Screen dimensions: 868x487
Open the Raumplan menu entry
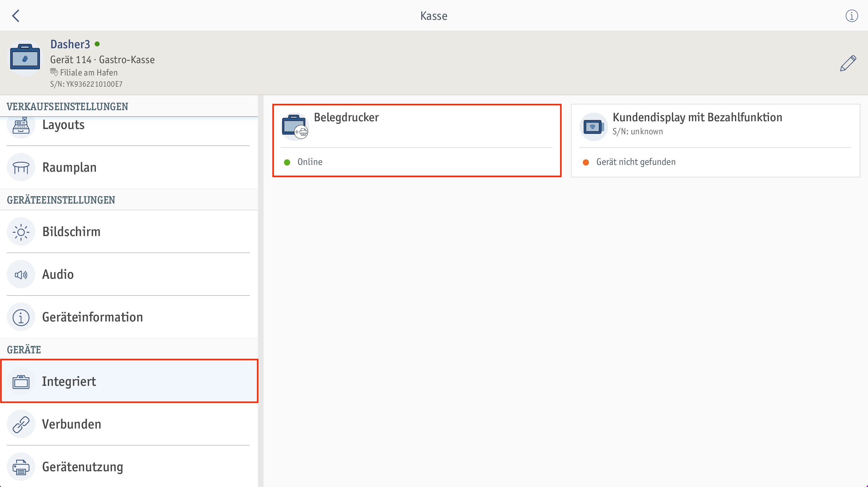click(x=129, y=167)
